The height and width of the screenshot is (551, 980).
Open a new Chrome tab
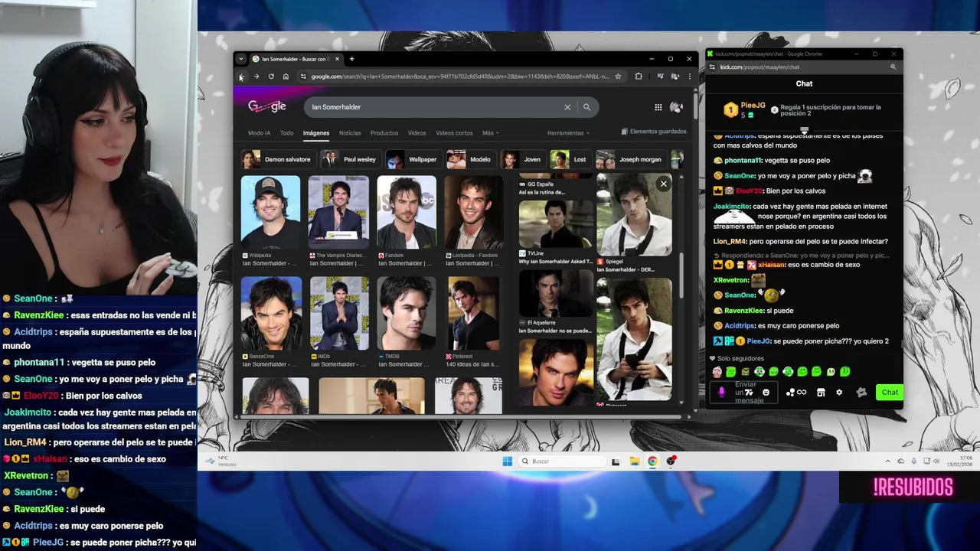pos(351,59)
